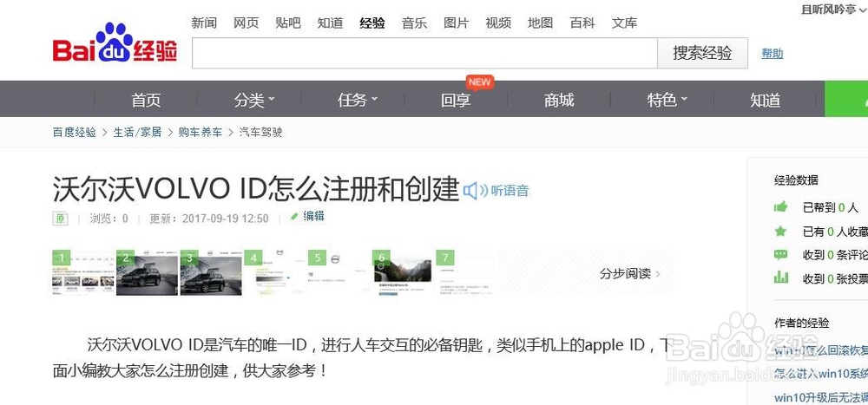
Task: Switch to 文库 search tab
Action: 624,23
